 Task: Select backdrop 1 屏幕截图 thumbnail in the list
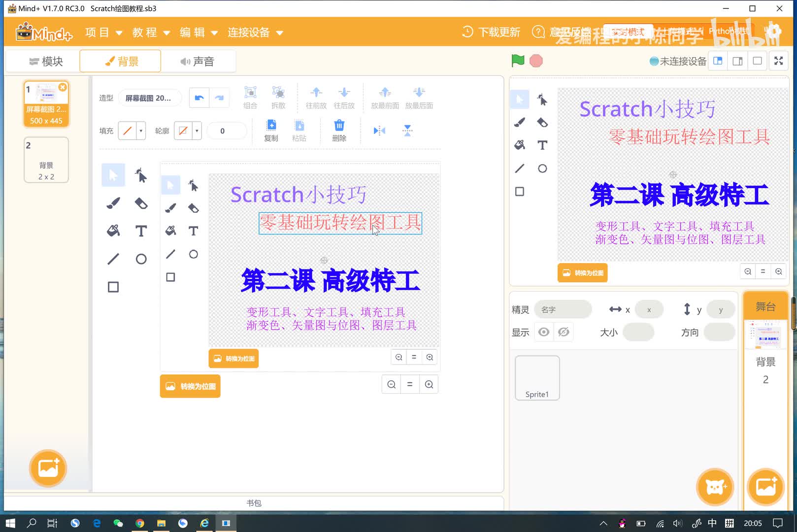[46, 104]
